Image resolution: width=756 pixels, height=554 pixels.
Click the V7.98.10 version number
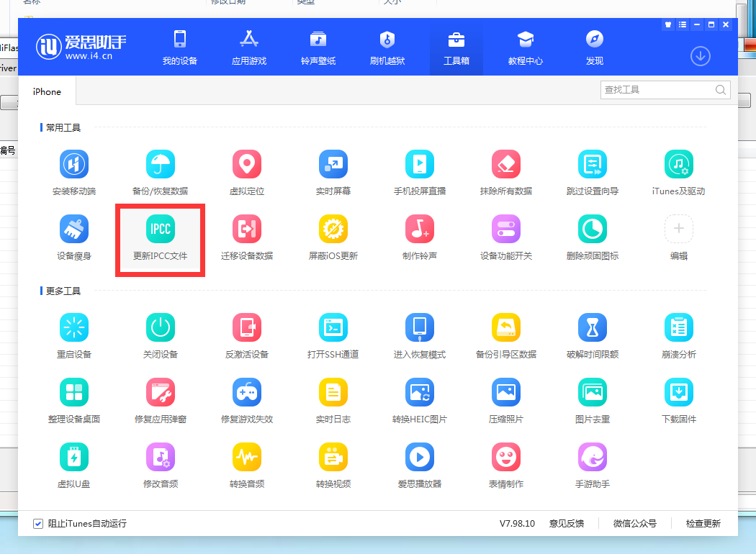click(x=517, y=524)
